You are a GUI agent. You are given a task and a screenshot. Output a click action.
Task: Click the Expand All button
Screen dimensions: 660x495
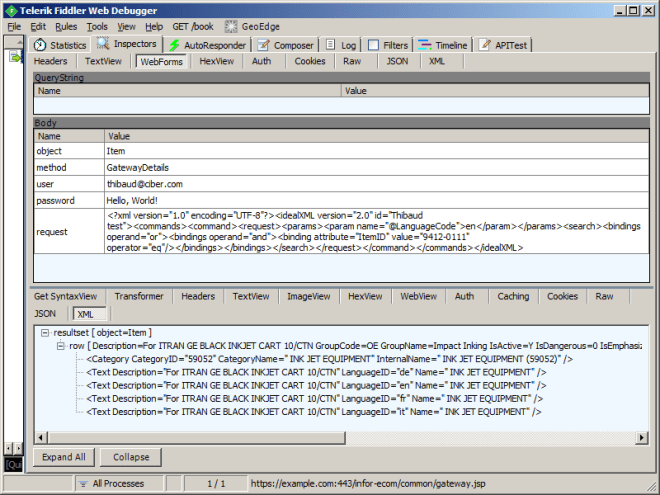pos(65,457)
